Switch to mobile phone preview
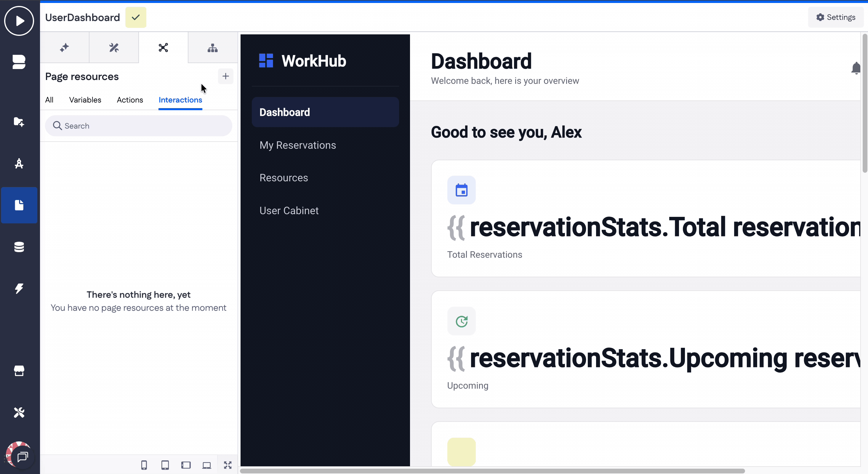 (144, 465)
